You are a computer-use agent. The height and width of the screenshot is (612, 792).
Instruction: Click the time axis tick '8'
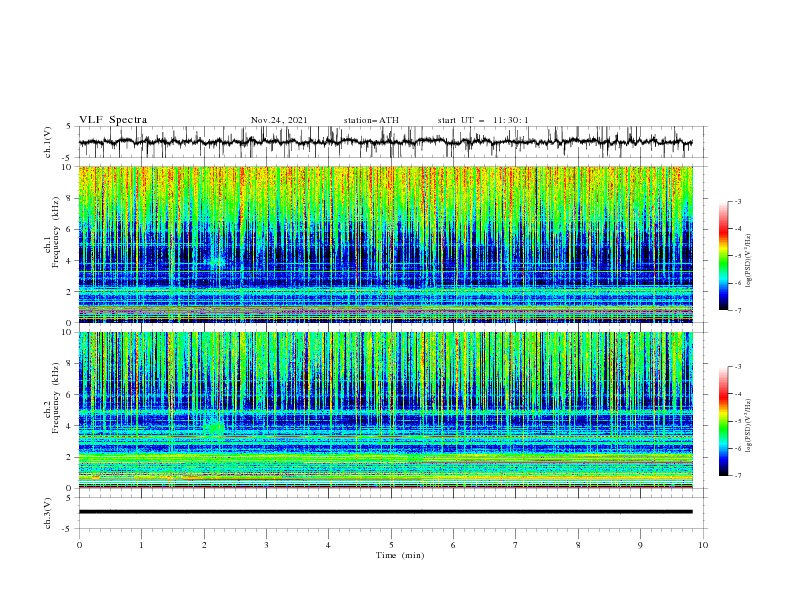[578, 545]
